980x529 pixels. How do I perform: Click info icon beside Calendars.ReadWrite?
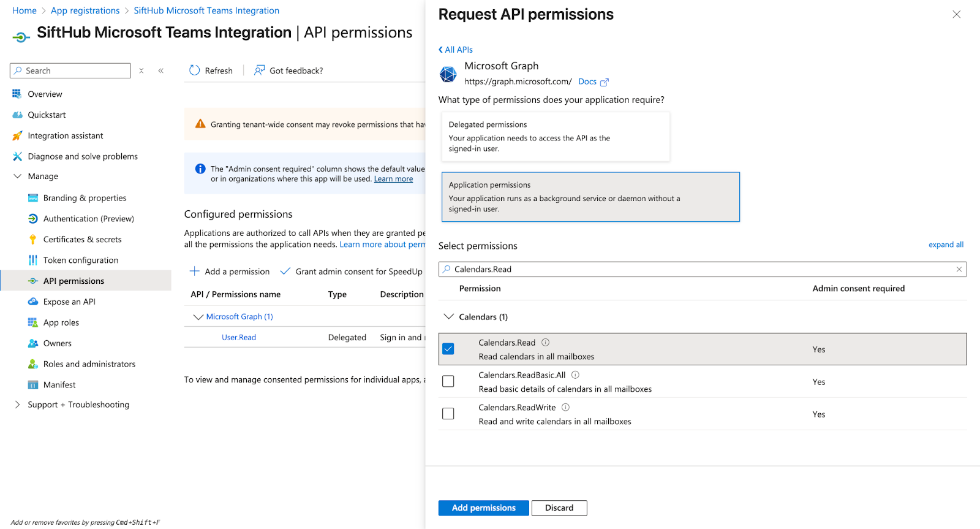click(565, 408)
